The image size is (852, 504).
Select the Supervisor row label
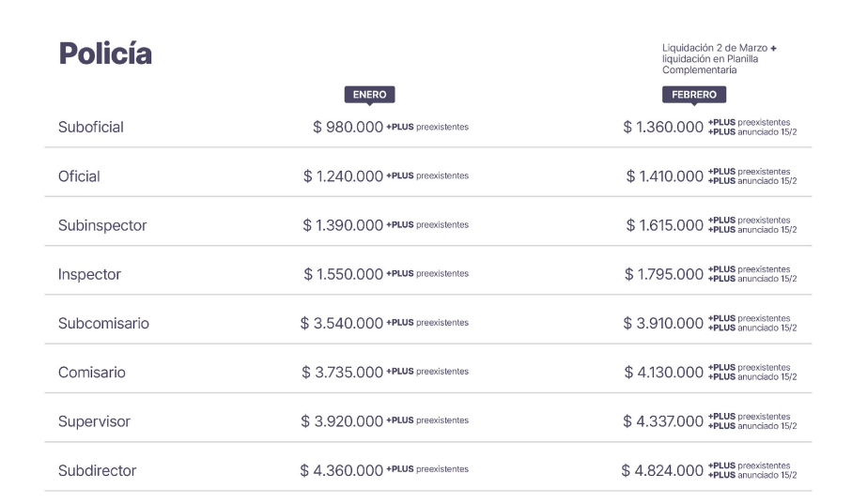coord(94,421)
